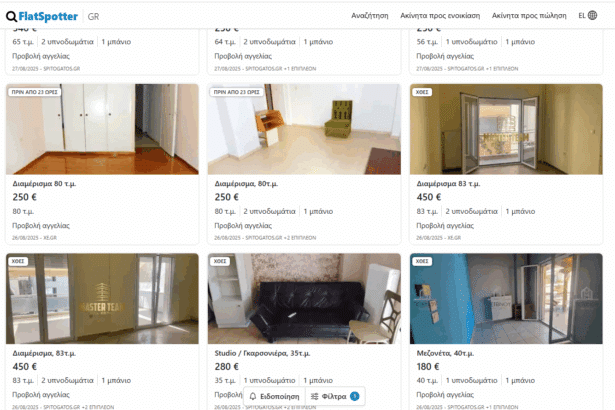
Task: Open photo of blue wall maisonette
Action: point(506,299)
